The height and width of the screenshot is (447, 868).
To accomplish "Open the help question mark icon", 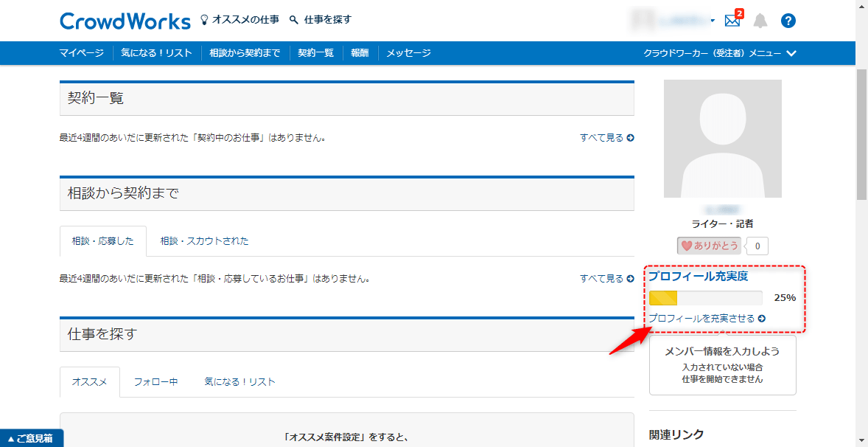I will [788, 21].
